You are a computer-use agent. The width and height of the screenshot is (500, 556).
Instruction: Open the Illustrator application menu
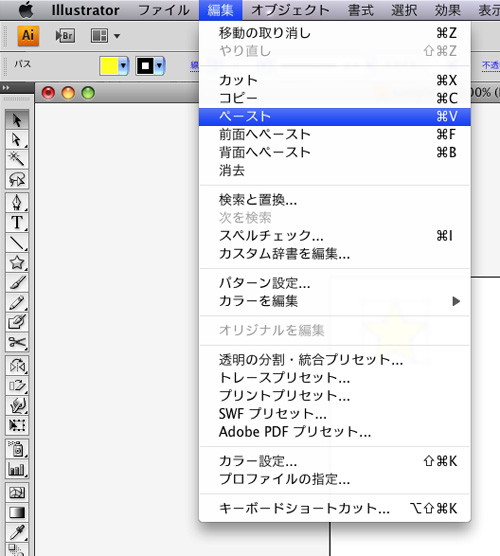85,10
